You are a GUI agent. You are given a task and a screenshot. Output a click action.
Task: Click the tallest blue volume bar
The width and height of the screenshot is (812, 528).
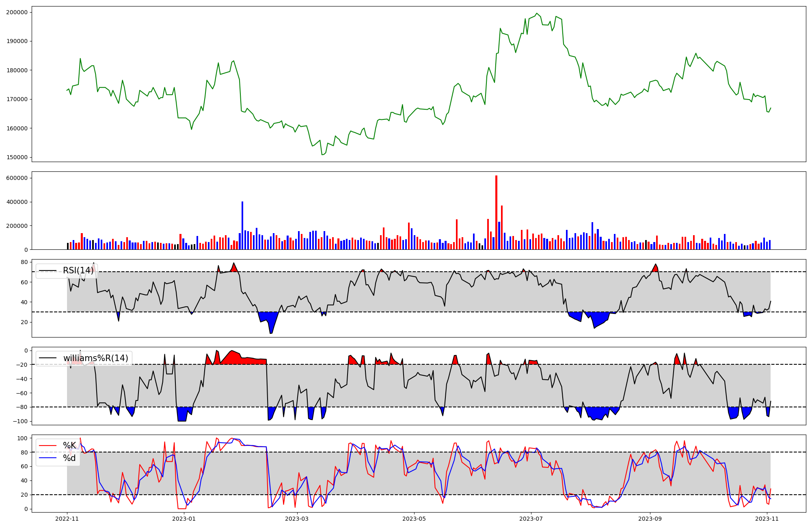(x=242, y=225)
